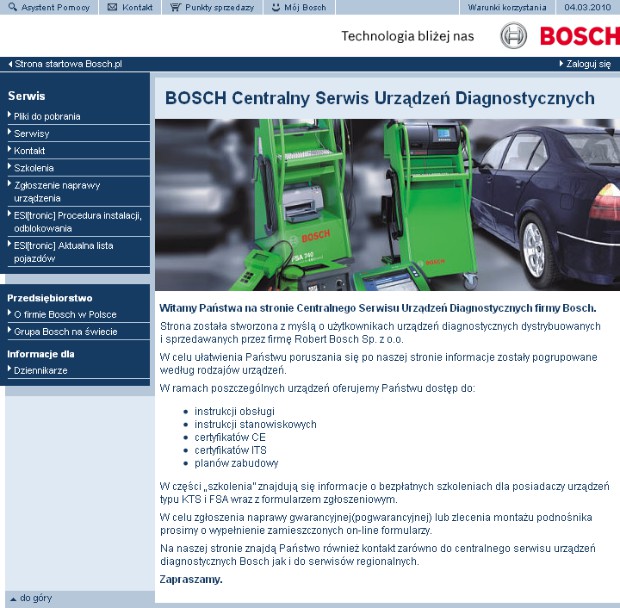The image size is (620, 608).
Task: Click the arrow icon beside Zaloguj się
Action: point(561,63)
